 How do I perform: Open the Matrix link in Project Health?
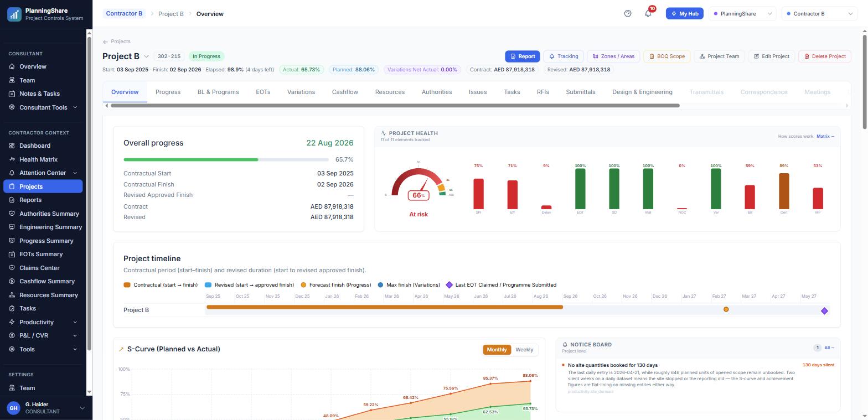(825, 136)
